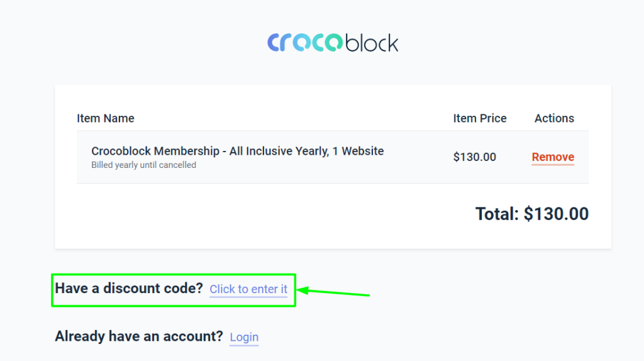644x361 pixels.
Task: Select the "Item Price" column header
Action: coord(480,118)
